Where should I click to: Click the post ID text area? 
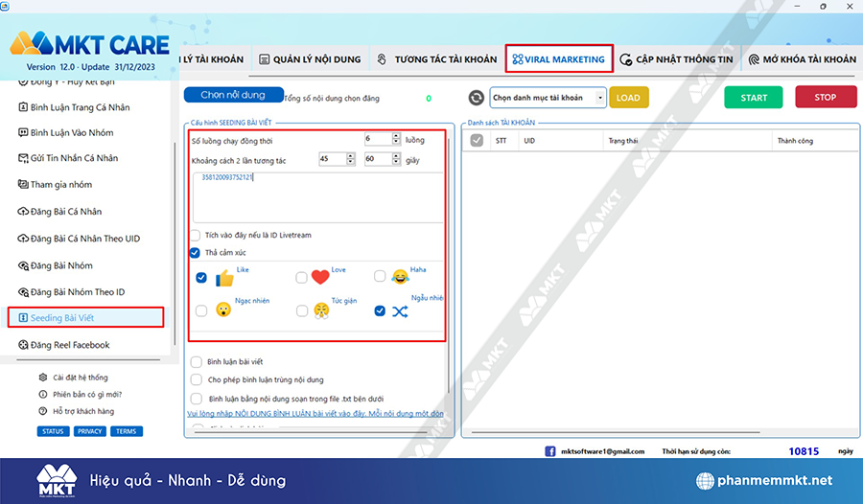pyautogui.click(x=318, y=197)
